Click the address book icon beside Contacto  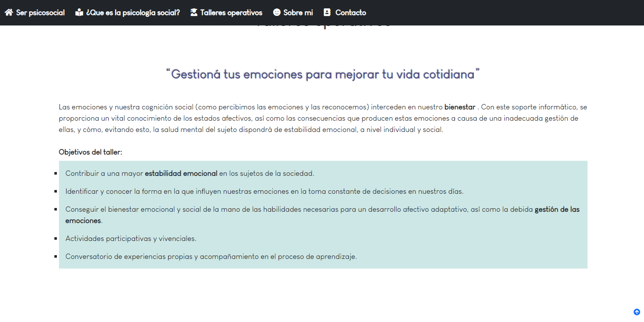click(327, 13)
